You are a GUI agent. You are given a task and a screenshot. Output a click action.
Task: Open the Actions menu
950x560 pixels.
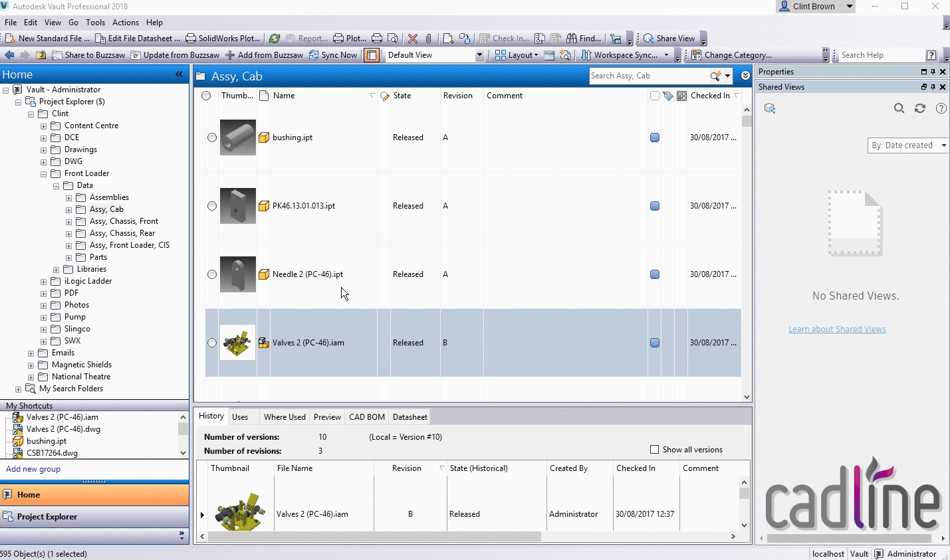click(126, 23)
